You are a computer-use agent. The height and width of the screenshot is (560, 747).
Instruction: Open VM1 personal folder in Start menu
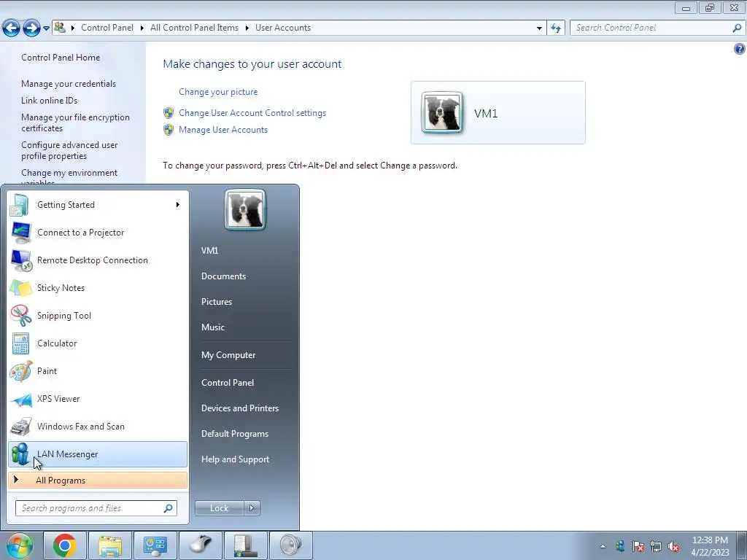209,251
